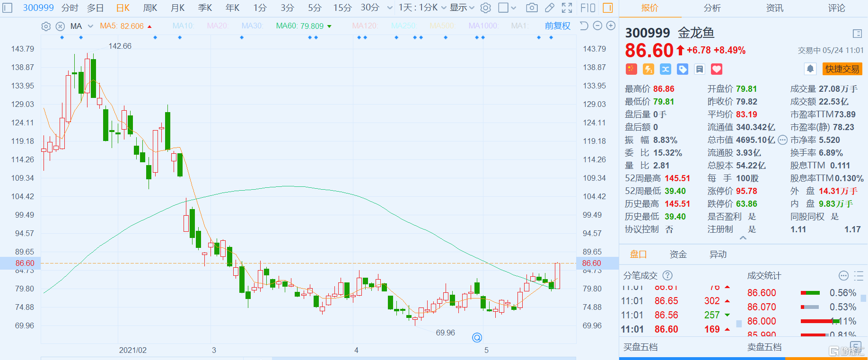Screen dimensions: 868x360
Task: Open the 资金 capital flow tab
Action: click(678, 255)
